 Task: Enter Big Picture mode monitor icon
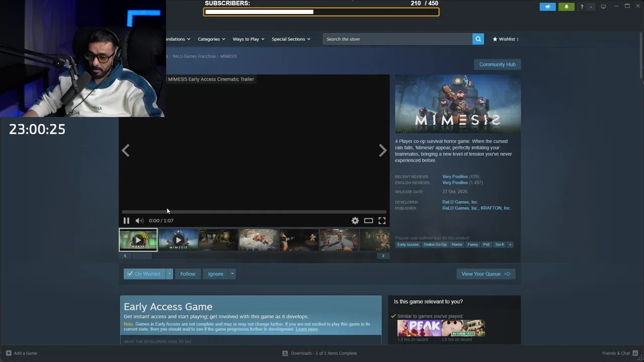pos(603,7)
